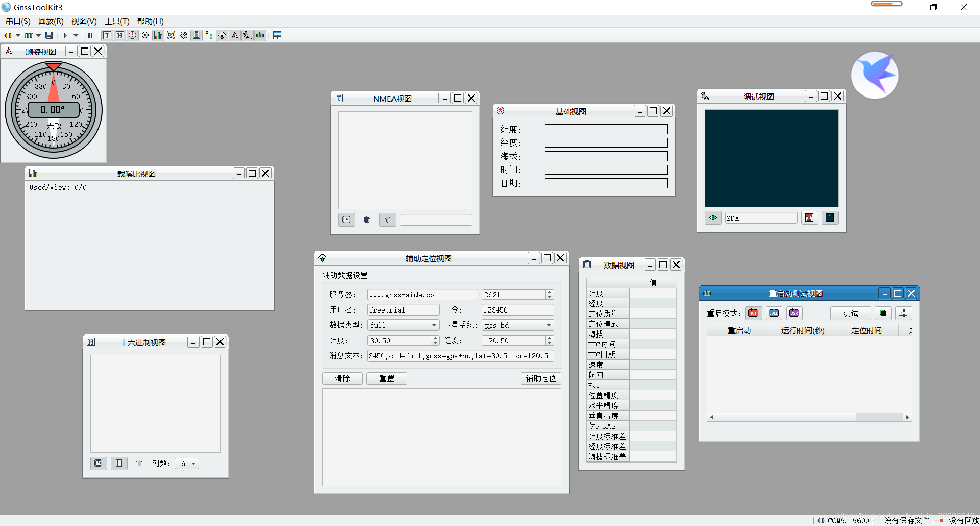Select the COLD restart mode icon

point(774,313)
